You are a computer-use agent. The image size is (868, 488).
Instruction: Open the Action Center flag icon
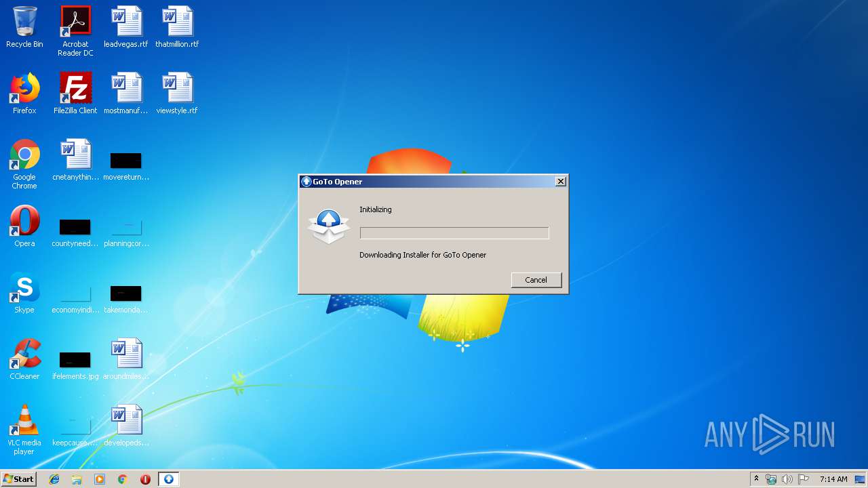tap(804, 479)
